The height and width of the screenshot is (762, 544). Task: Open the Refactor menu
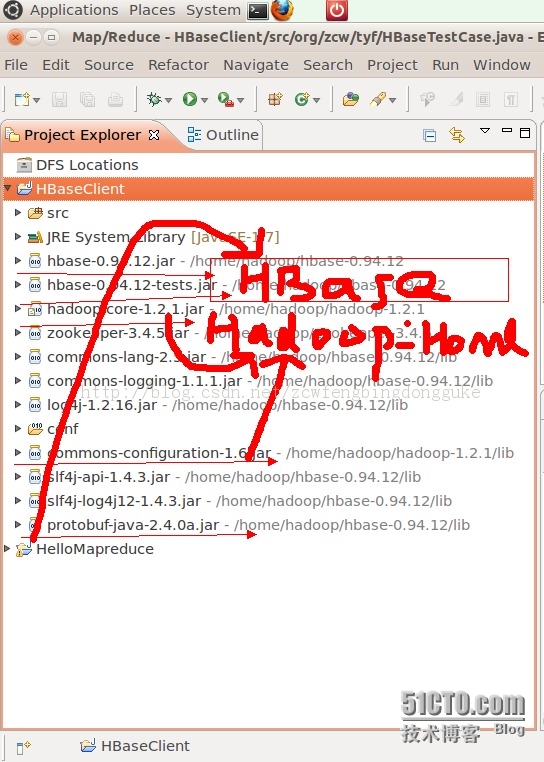178,65
